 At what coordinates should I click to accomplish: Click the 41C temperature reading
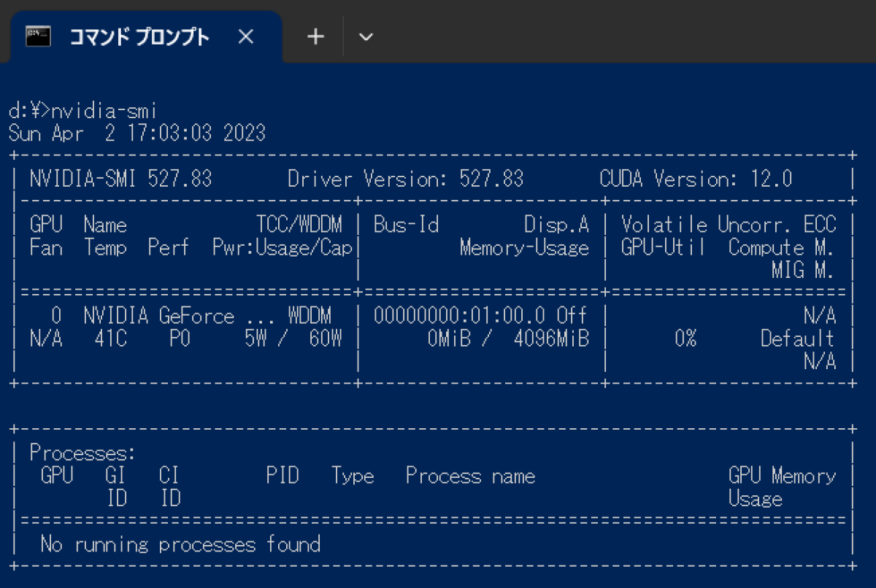pos(110,339)
